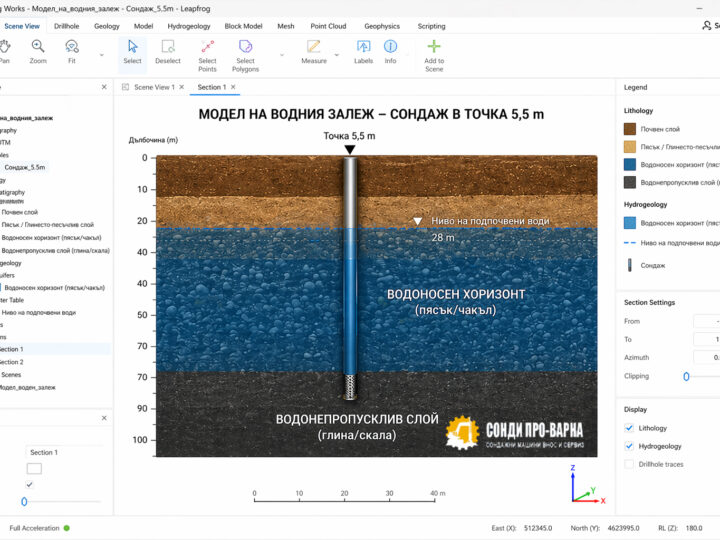This screenshot has width=720, height=540.
Task: Select Сондаж_5.5m in the project tree
Action: tap(25, 167)
